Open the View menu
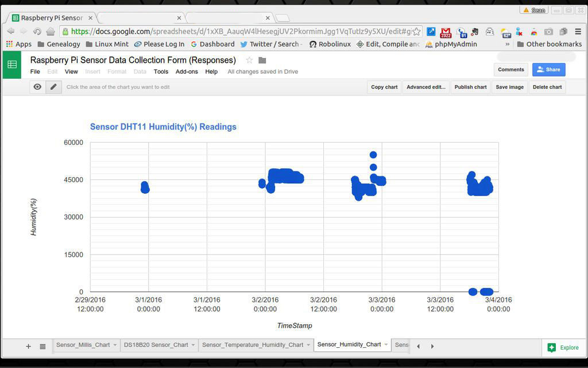 tap(71, 71)
